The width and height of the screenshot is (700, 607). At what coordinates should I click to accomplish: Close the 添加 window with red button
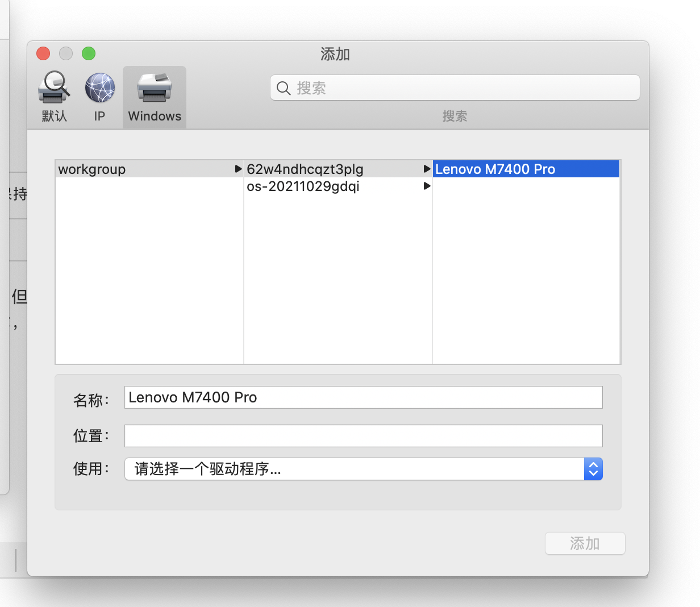[43, 53]
